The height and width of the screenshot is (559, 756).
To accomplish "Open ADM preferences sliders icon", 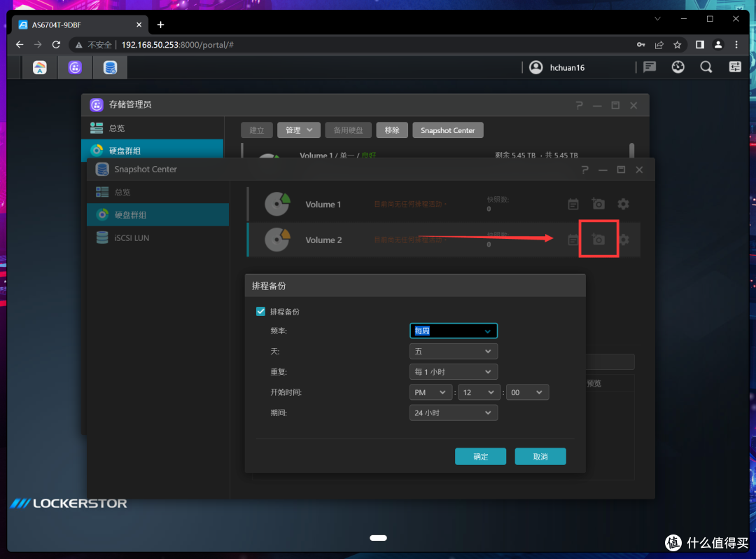I will (x=735, y=67).
